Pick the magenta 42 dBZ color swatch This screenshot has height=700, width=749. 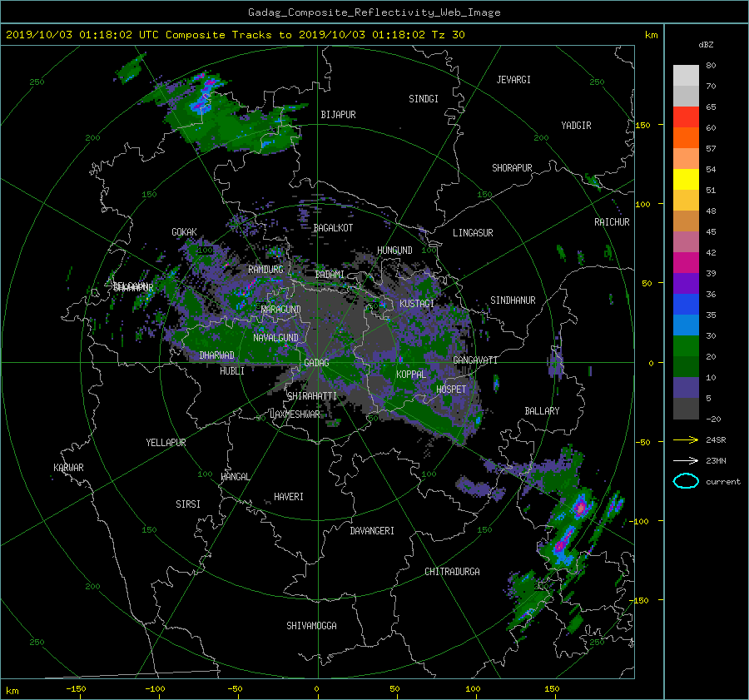(x=686, y=262)
